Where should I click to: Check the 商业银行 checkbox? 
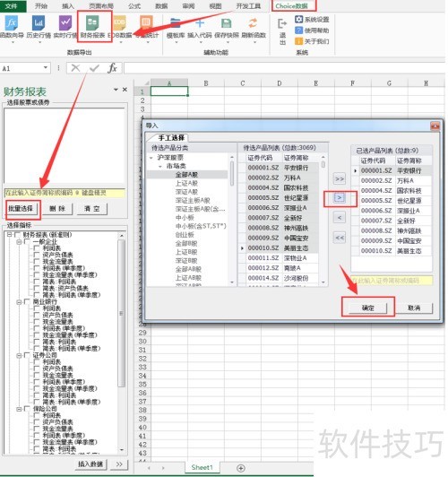click(x=27, y=301)
